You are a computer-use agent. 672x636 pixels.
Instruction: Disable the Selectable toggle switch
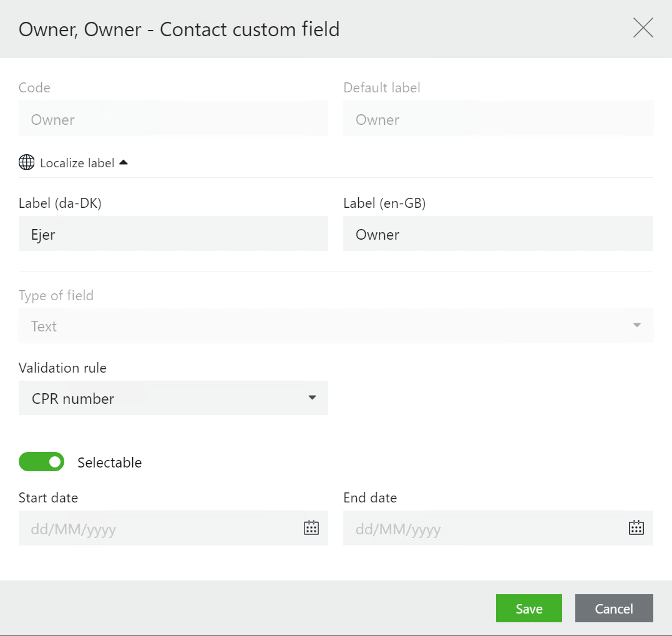pos(42,462)
